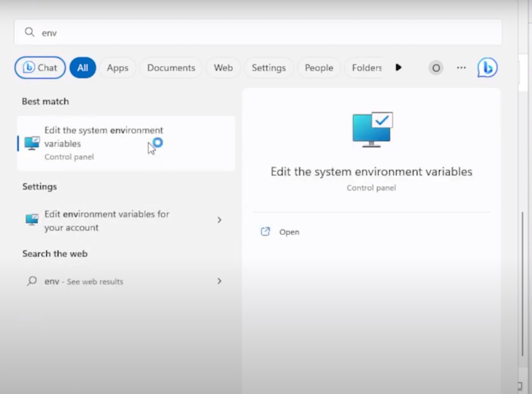The height and width of the screenshot is (394, 532).
Task: Select the Apps filter tab
Action: [x=117, y=68]
